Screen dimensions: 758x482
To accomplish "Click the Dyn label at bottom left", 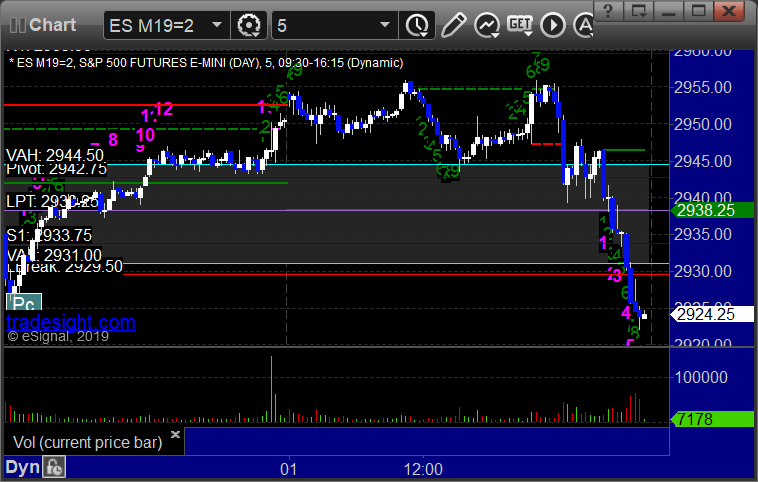I will (22, 467).
